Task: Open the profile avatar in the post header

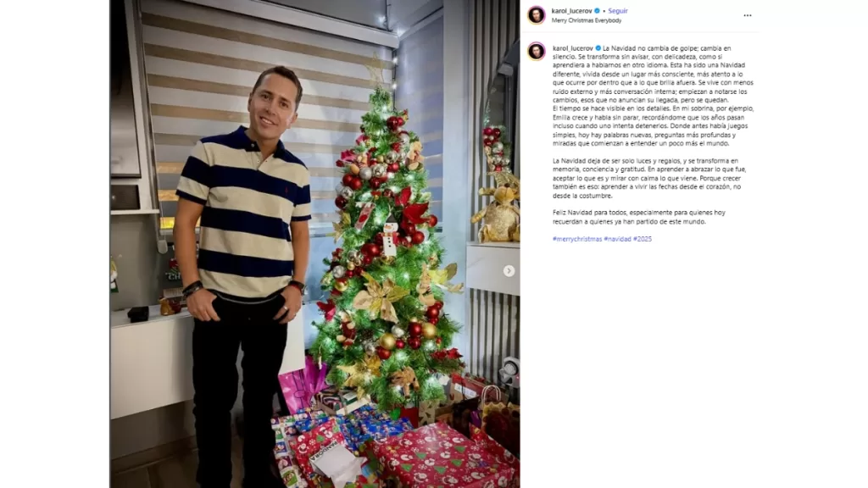Action: point(536,15)
